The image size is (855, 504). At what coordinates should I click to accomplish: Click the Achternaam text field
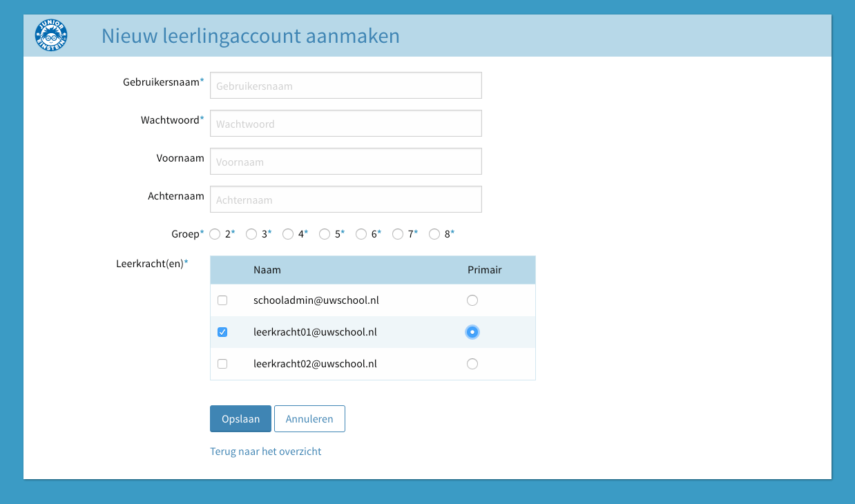(x=345, y=200)
